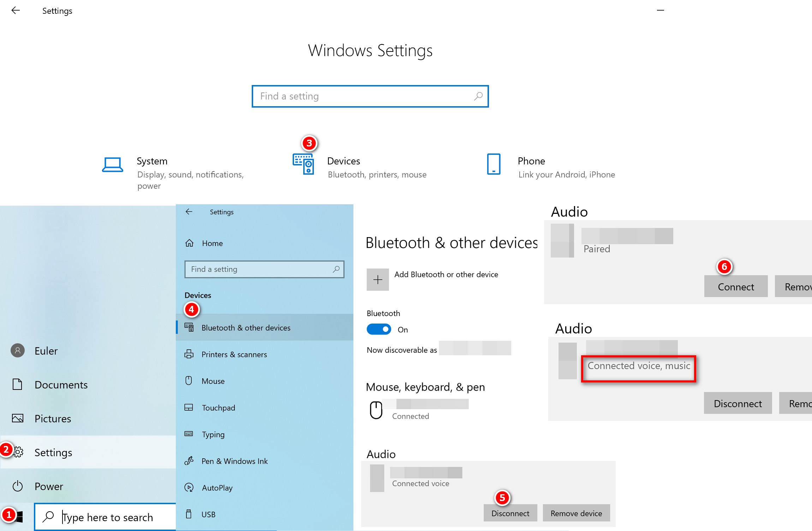Click the taskbar search magnifier icon
Viewport: 812px width, 531px height.
[x=48, y=517]
